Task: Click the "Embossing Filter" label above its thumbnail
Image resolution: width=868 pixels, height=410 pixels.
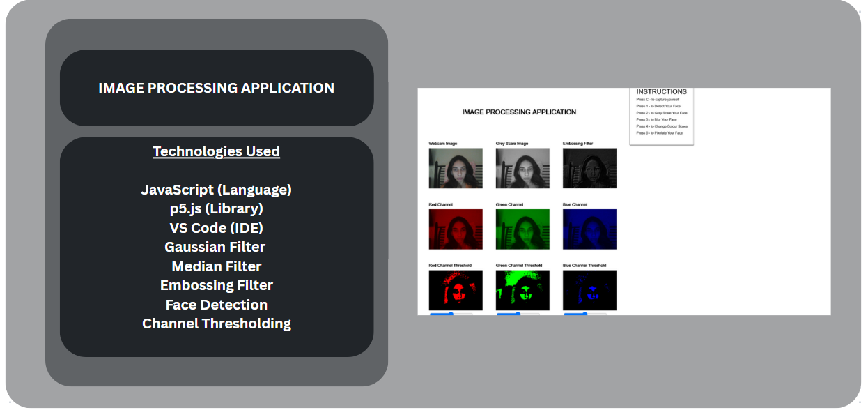Action: (x=578, y=144)
